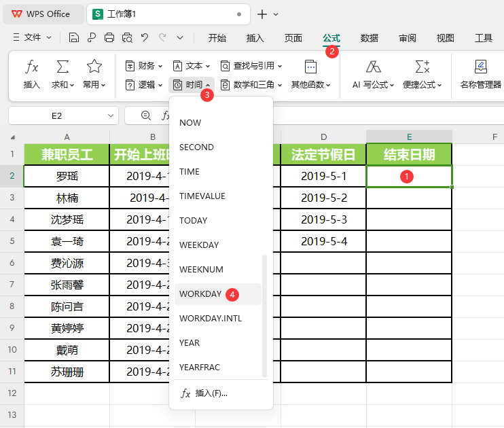Image resolution: width=504 pixels, height=428 pixels.
Task: Click the WPS Office home tab
Action: coord(43,14)
